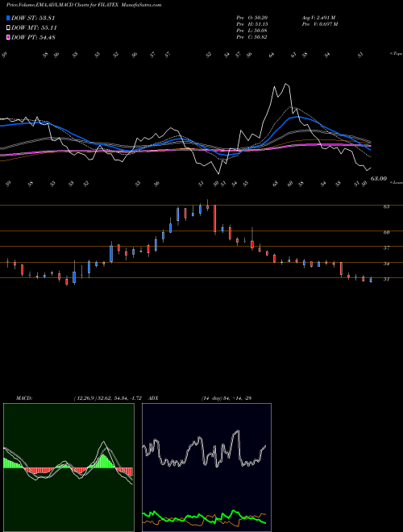Viewport: 403px width, 532px height.
Task: Click the 60 price axis label
Action: (x=386, y=233)
